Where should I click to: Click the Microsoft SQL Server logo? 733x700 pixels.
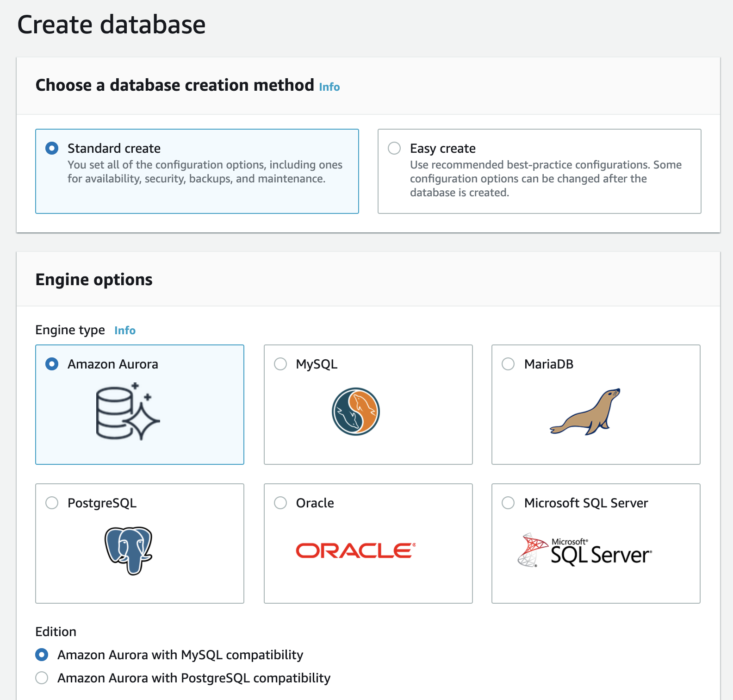[x=585, y=550]
